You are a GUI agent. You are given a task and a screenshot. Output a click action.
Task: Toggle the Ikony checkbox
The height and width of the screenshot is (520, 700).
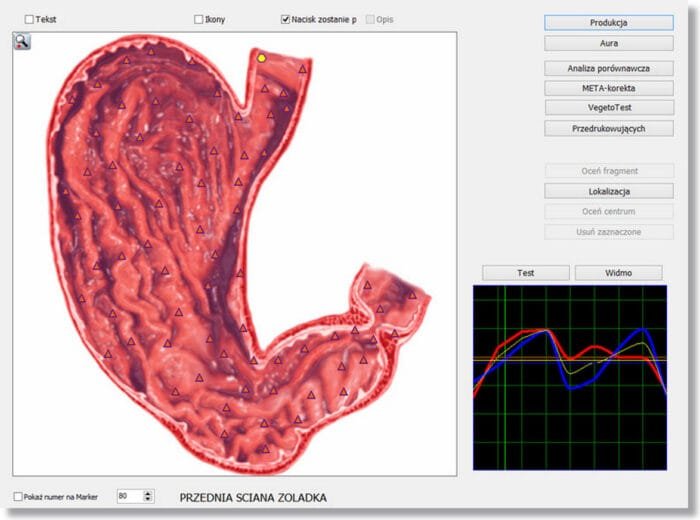199,19
